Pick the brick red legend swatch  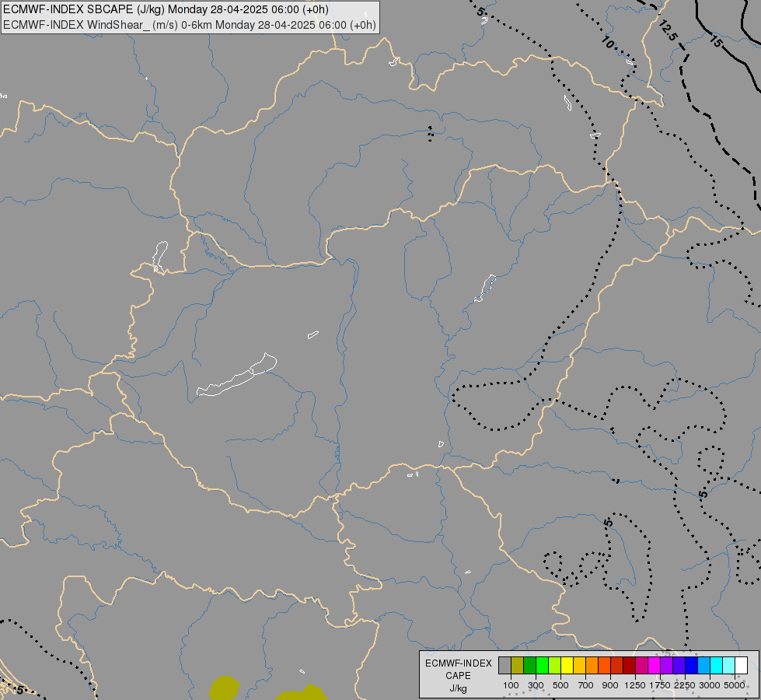coord(617,666)
